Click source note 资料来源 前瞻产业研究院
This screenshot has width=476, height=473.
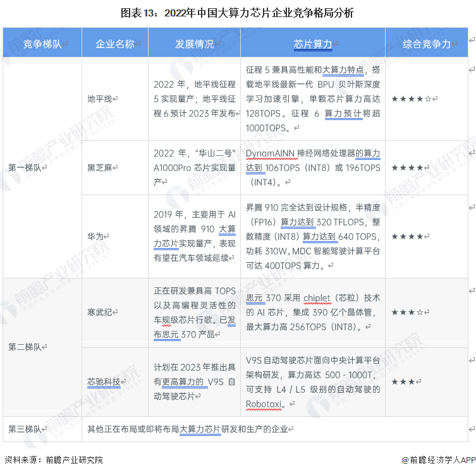coord(54,460)
